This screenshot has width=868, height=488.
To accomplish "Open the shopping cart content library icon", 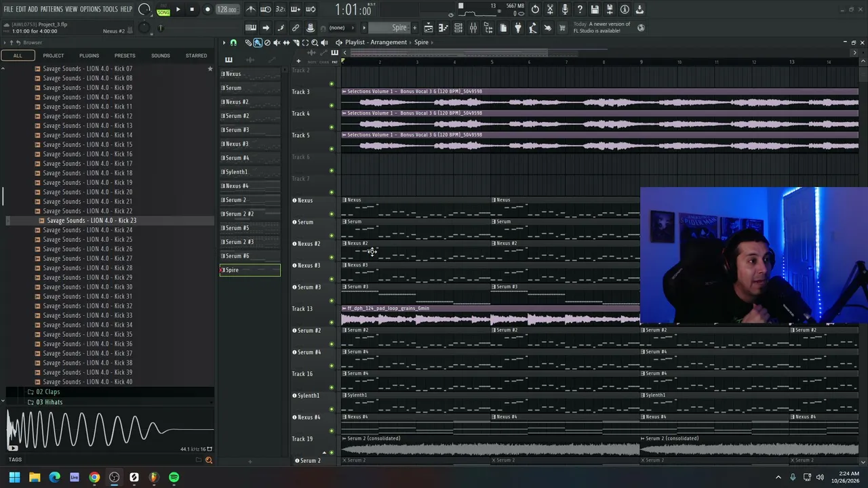I will pyautogui.click(x=562, y=28).
